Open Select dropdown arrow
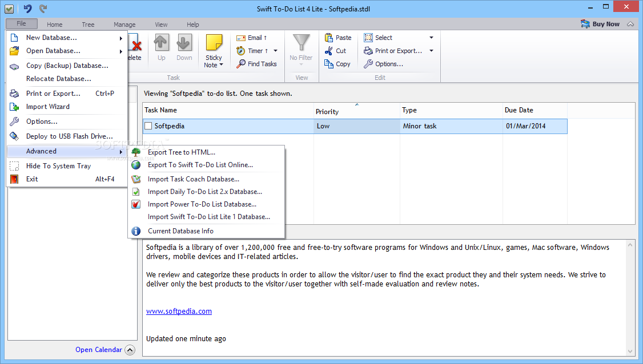The width and height of the screenshot is (643, 364). 431,38
